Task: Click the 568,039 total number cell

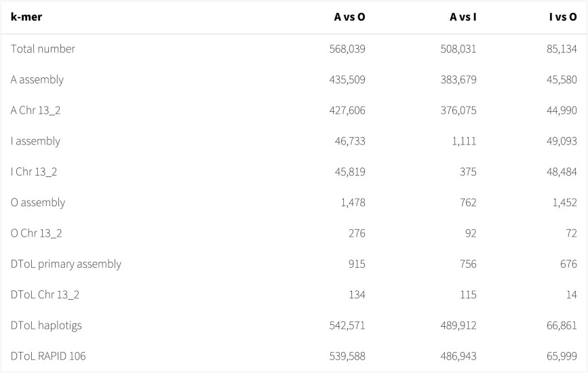Action: coord(345,49)
